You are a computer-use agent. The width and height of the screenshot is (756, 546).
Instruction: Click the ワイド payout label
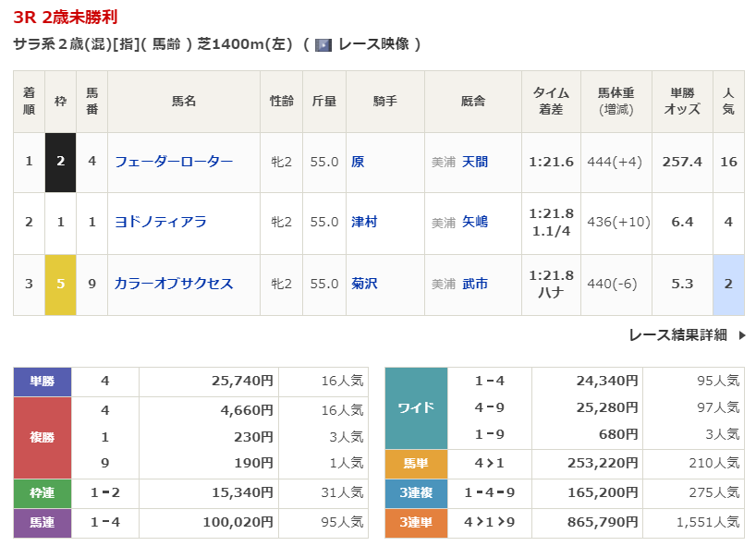[416, 407]
